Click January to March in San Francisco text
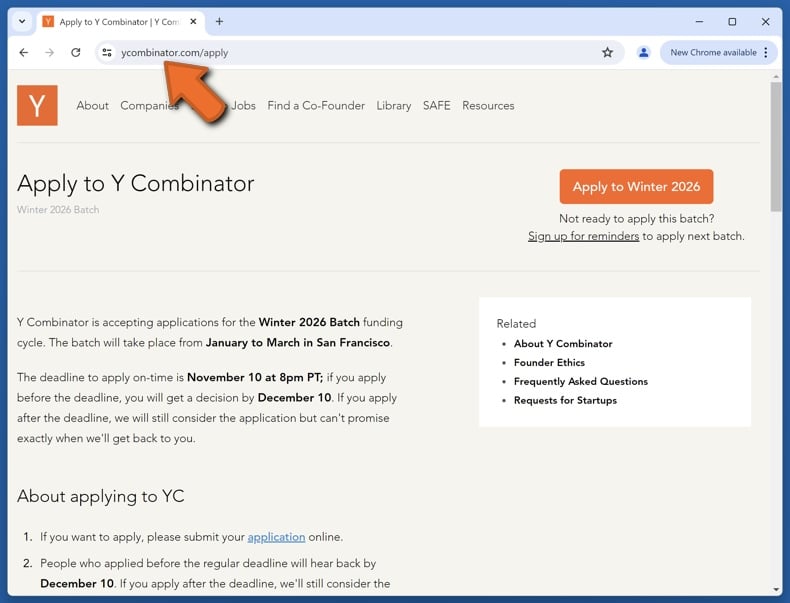 (298, 343)
